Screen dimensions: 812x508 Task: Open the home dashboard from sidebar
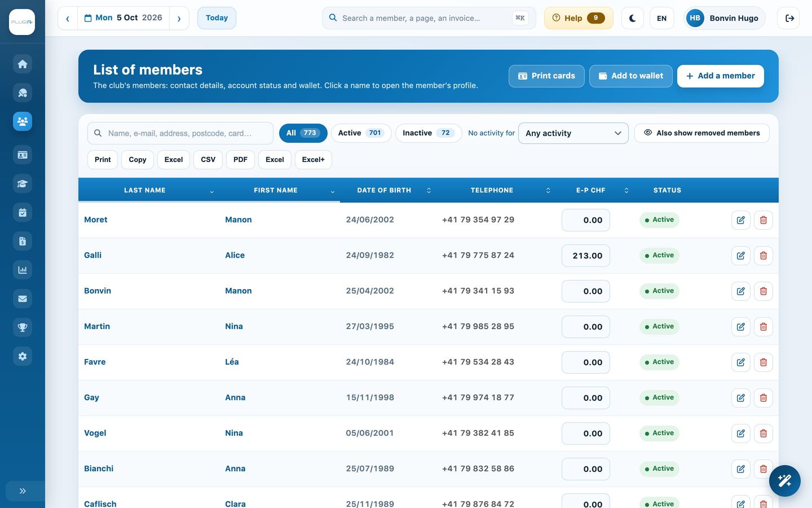(23, 64)
